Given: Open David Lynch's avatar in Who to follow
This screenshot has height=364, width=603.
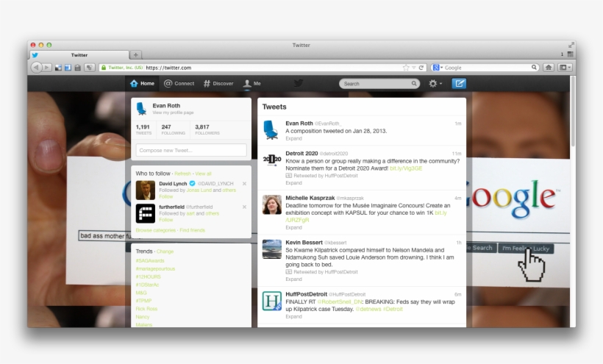Looking at the screenshot, I should point(146,190).
